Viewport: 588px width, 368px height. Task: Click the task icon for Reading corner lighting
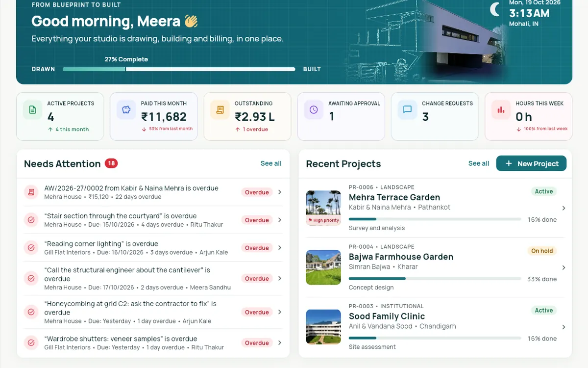[x=31, y=248]
